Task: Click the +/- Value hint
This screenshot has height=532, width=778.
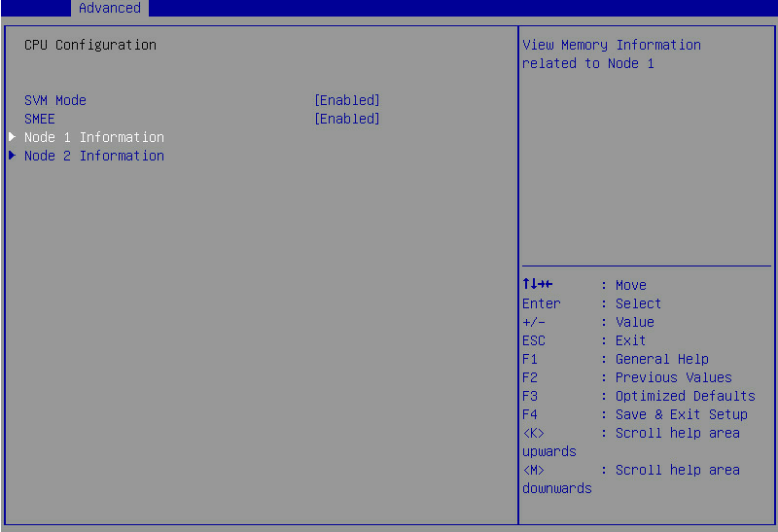Action: (588, 322)
